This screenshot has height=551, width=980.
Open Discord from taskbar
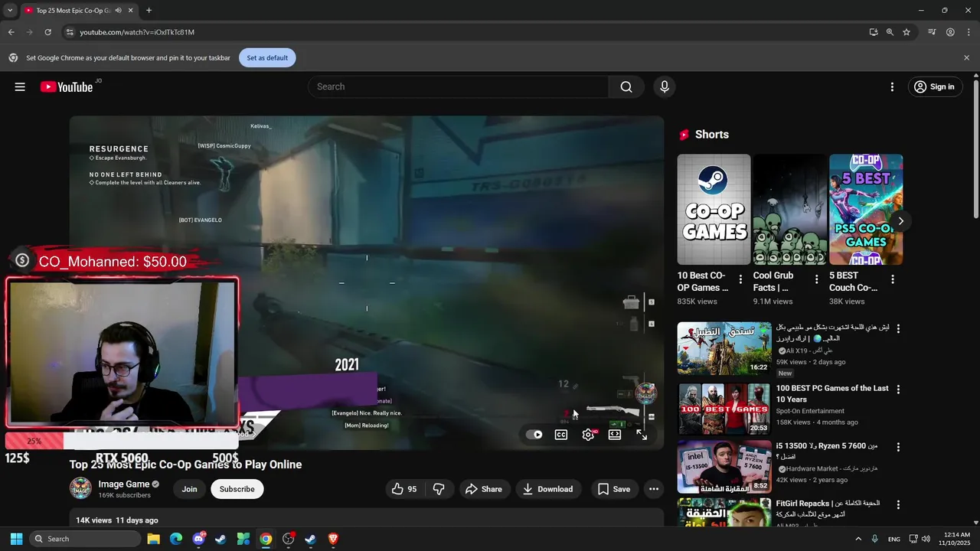coord(198,539)
